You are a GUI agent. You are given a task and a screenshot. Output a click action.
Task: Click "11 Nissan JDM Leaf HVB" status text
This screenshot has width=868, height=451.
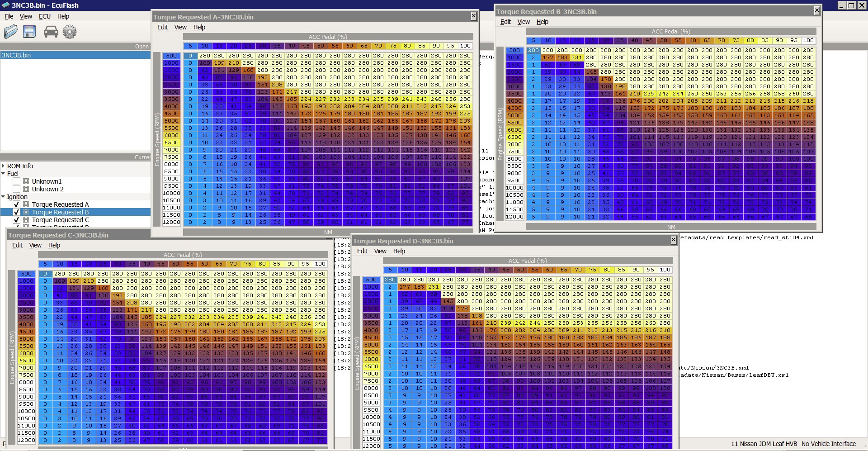(764, 444)
